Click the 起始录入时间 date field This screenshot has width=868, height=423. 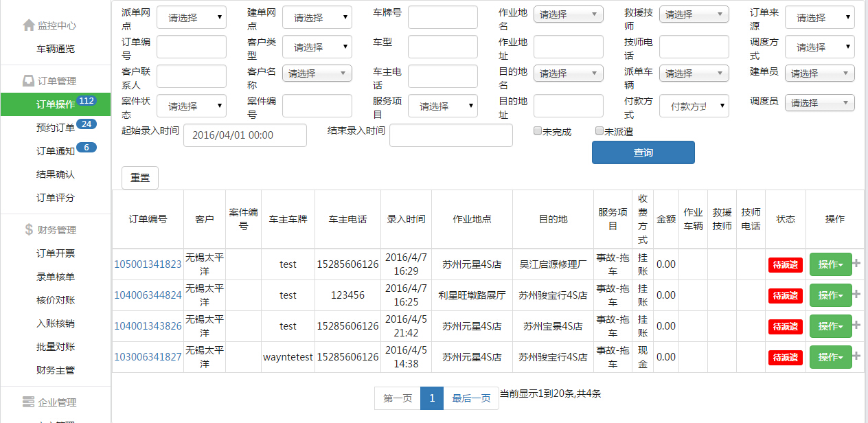244,135
